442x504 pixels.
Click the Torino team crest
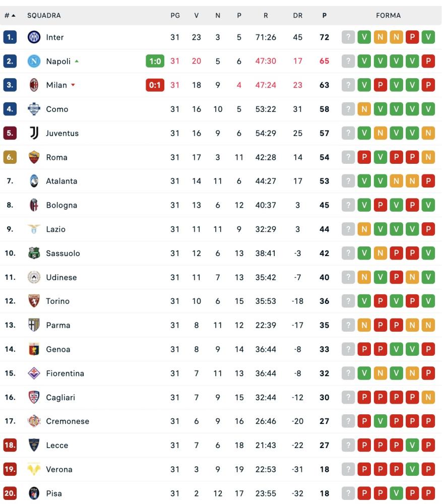(x=34, y=301)
